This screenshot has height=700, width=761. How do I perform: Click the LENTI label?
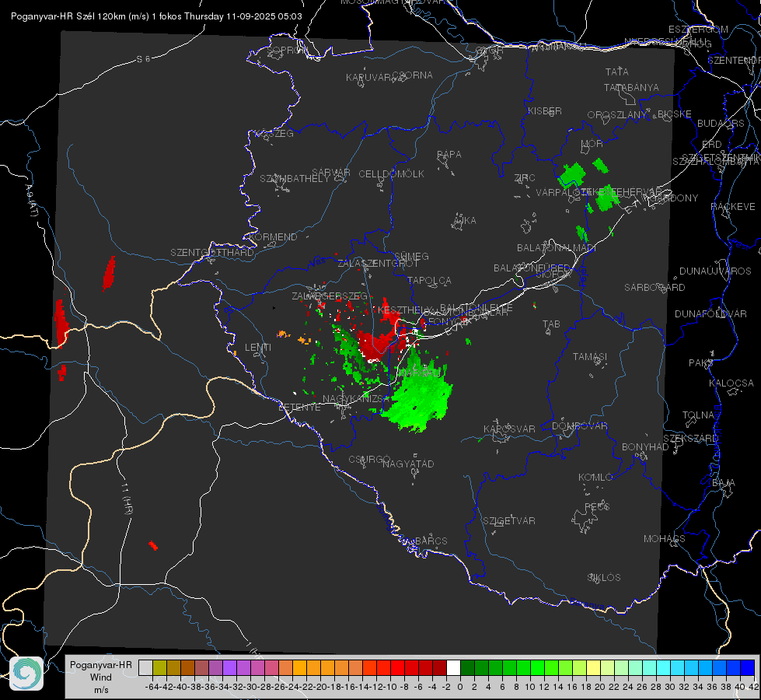click(x=258, y=348)
